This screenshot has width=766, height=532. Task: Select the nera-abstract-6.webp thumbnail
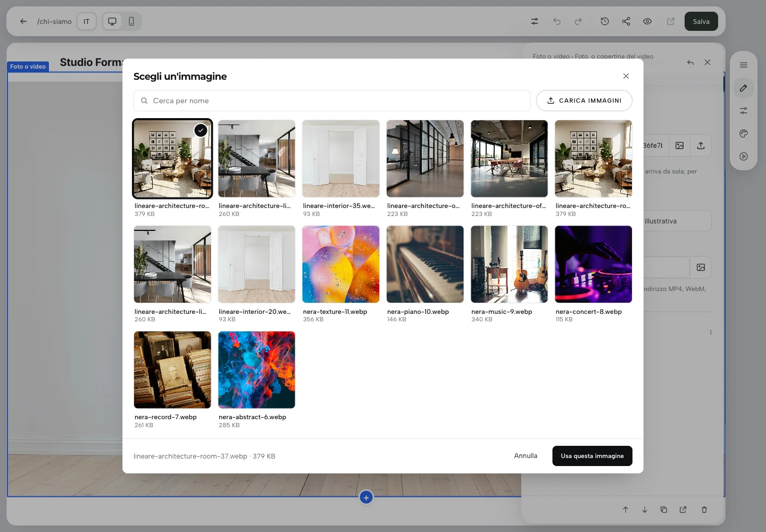point(256,370)
